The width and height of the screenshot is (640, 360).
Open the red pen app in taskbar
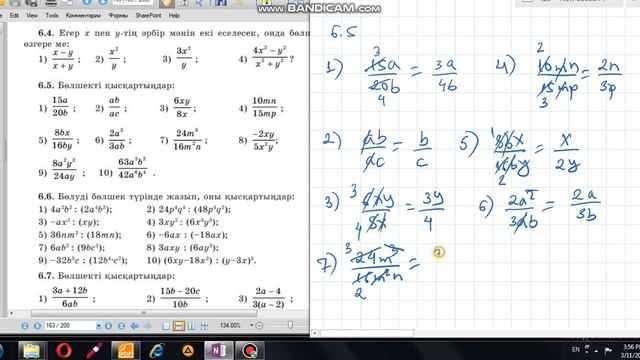pos(94,351)
